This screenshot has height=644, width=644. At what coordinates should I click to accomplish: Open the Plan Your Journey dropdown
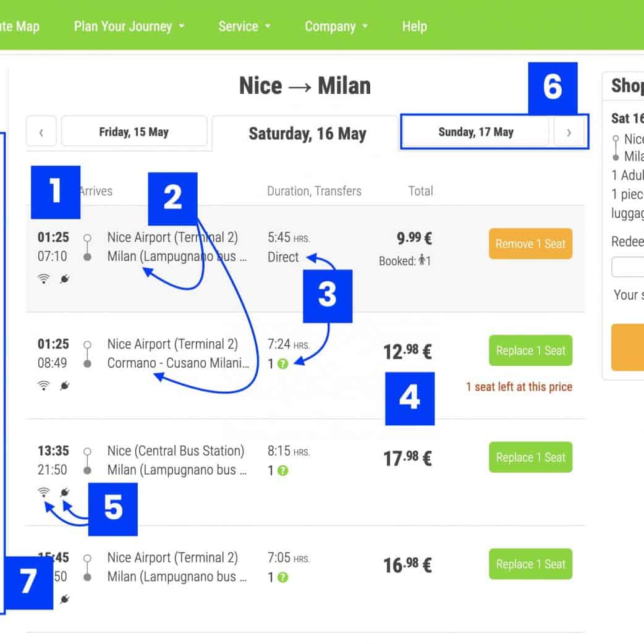point(129,27)
